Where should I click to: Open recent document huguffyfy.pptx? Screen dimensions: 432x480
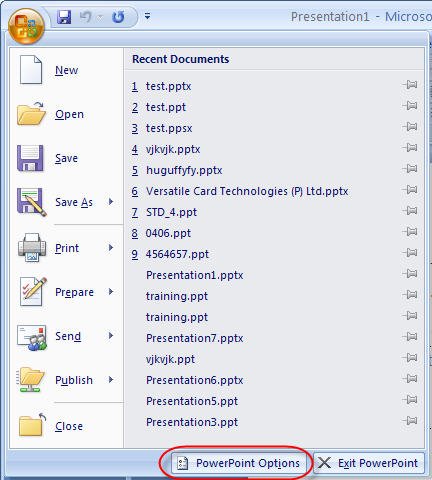click(184, 170)
